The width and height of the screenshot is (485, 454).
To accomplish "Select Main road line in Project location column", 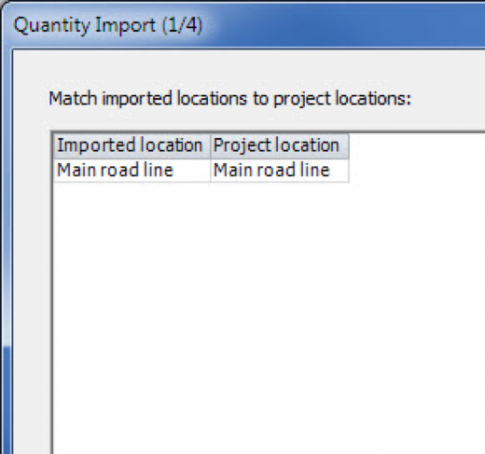I will (280, 170).
